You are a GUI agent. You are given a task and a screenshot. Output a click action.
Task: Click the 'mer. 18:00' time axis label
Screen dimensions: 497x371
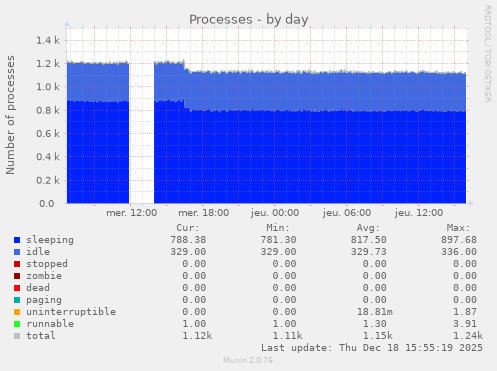[x=204, y=213]
